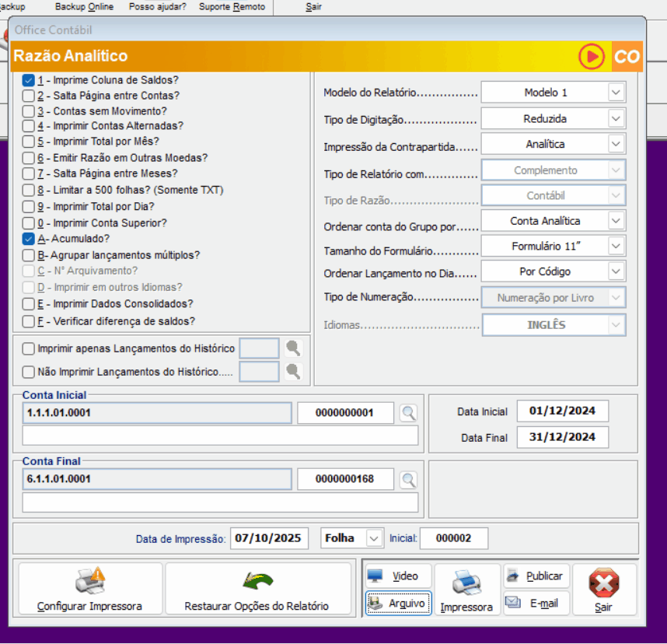Open Configurar Impressora printer settings

[x=90, y=590]
